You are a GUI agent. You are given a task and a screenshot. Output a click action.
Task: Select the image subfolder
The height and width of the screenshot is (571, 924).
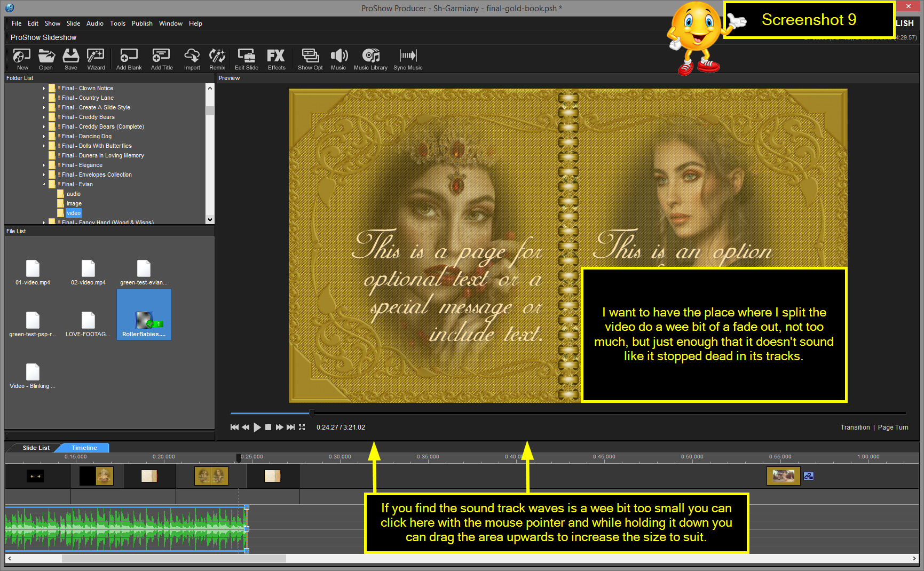pos(74,203)
